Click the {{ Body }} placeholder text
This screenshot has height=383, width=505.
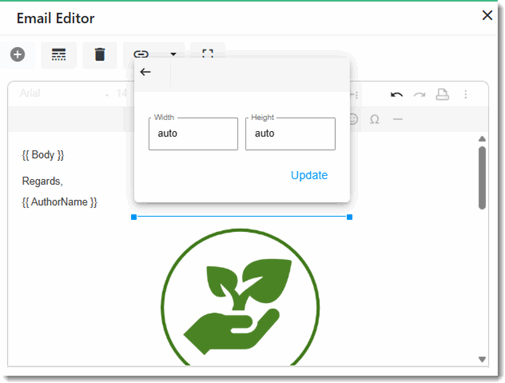coord(43,155)
